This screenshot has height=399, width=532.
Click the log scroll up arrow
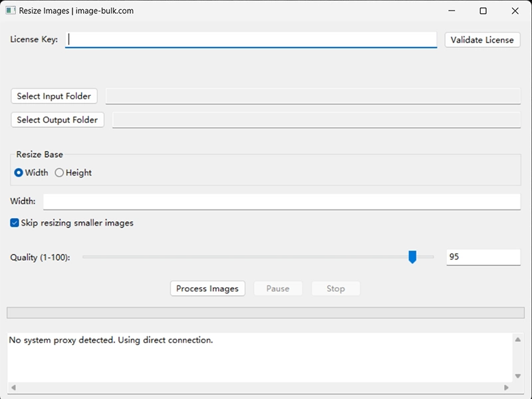pyautogui.click(x=518, y=340)
